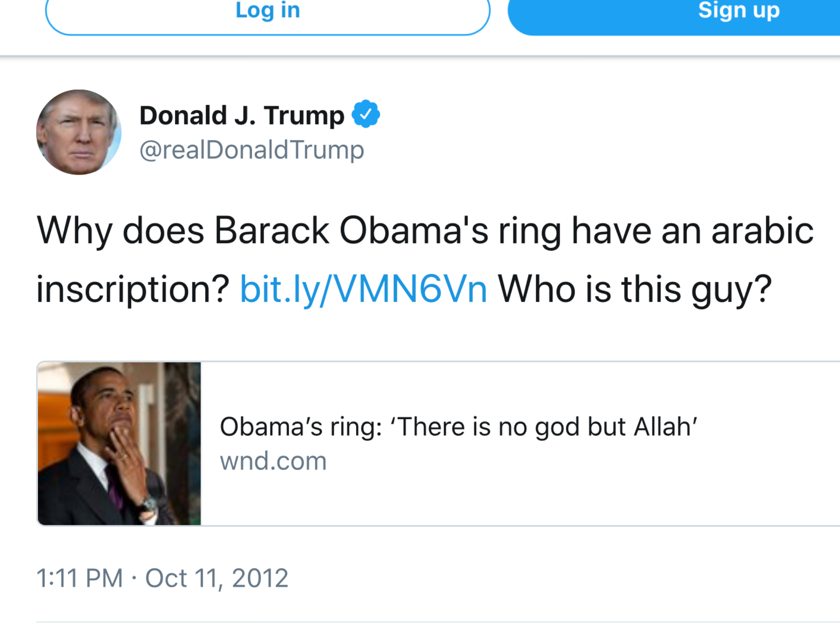Click the wnd.com domain label
The height and width of the screenshot is (630, 840).
pos(273,461)
